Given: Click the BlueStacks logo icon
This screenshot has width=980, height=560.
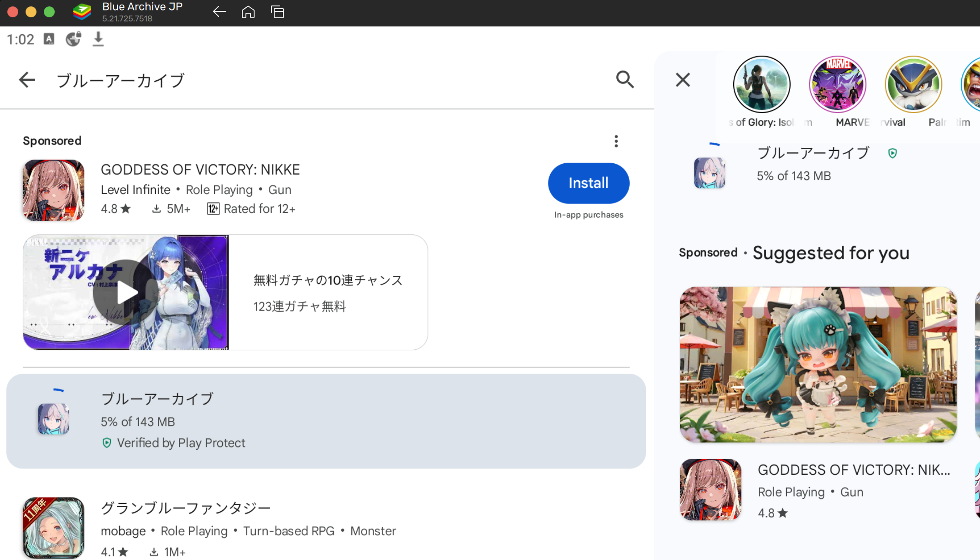Looking at the screenshot, I should click(82, 12).
